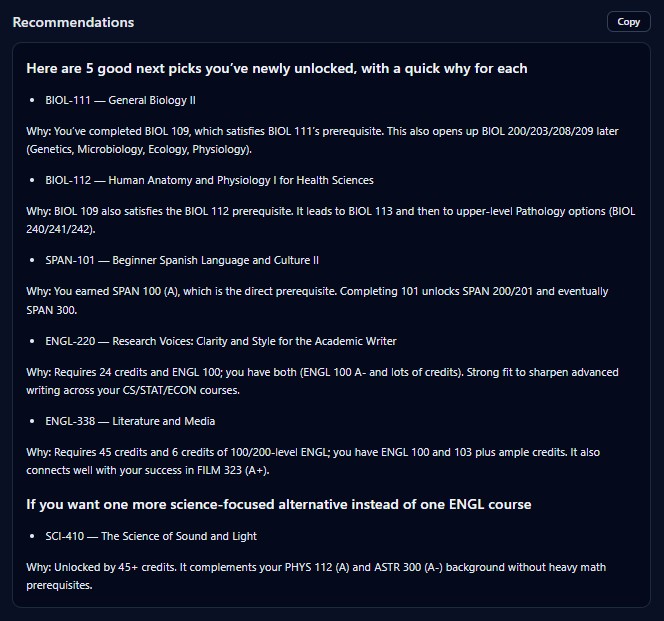Select the SPAN-101 Beginner Spanish item

pos(182,260)
